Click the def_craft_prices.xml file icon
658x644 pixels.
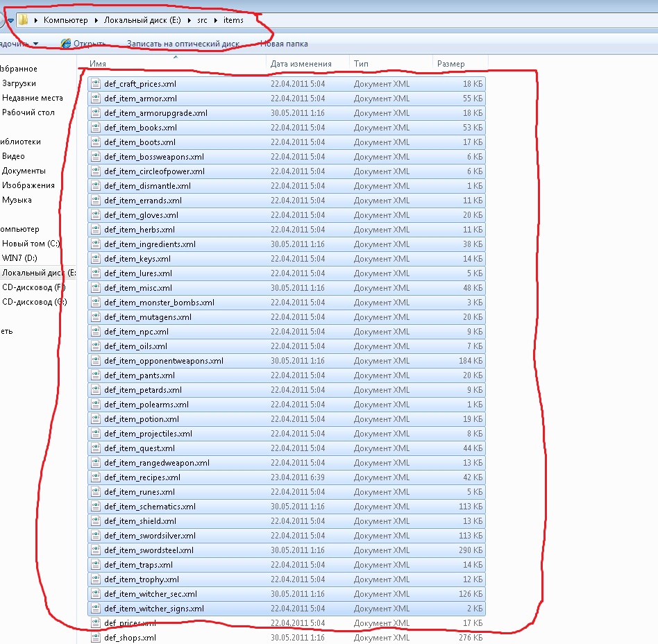pyautogui.click(x=96, y=84)
